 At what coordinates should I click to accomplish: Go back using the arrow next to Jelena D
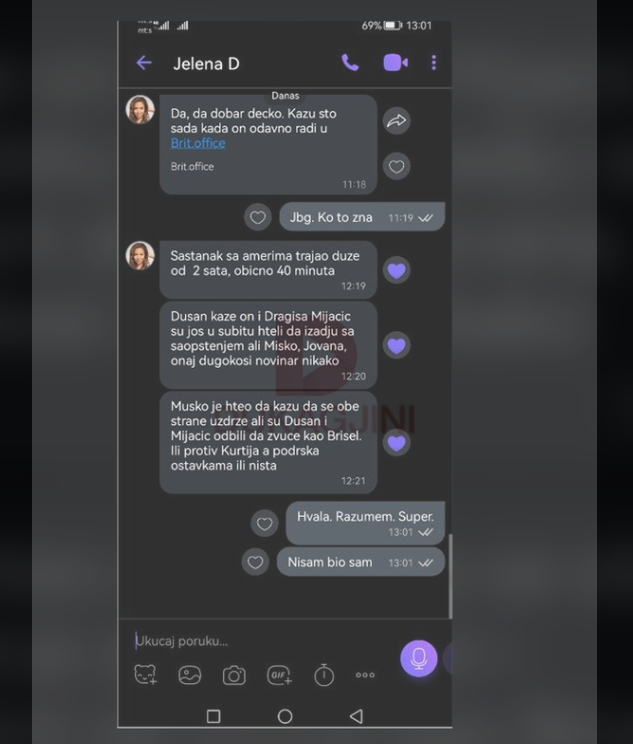tap(144, 63)
